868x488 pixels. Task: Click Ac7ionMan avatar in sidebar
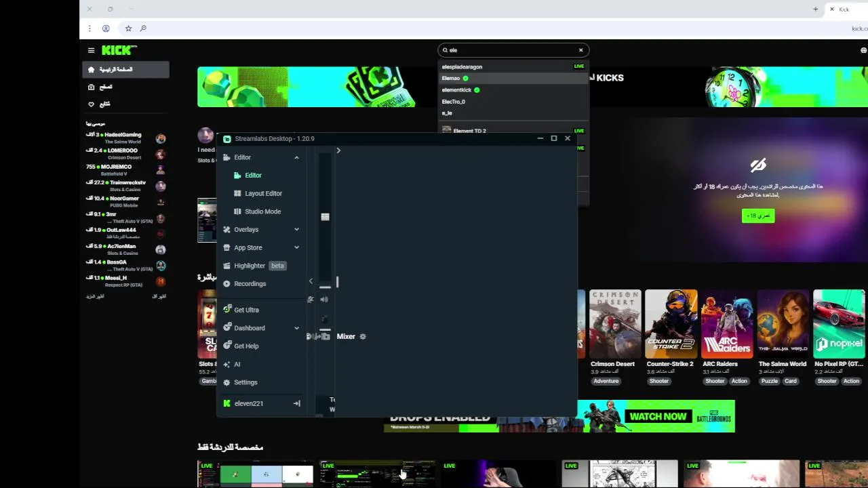(x=161, y=249)
